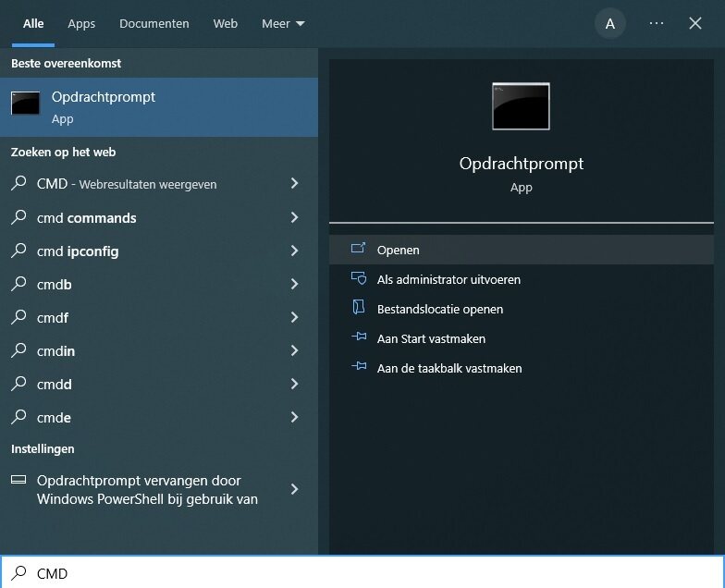Screen dimensions: 725x588
Task: Expand the cmdb suggestion arrow
Action: (x=294, y=284)
